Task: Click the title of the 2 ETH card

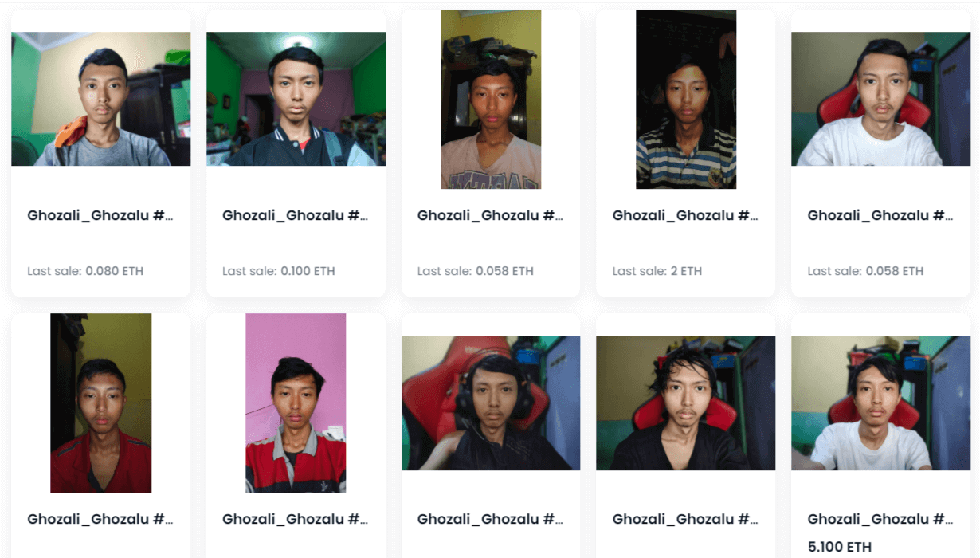Action: 686,215
